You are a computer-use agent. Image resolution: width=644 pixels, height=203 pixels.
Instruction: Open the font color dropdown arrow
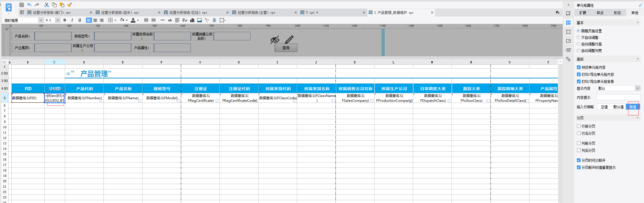click(138, 20)
